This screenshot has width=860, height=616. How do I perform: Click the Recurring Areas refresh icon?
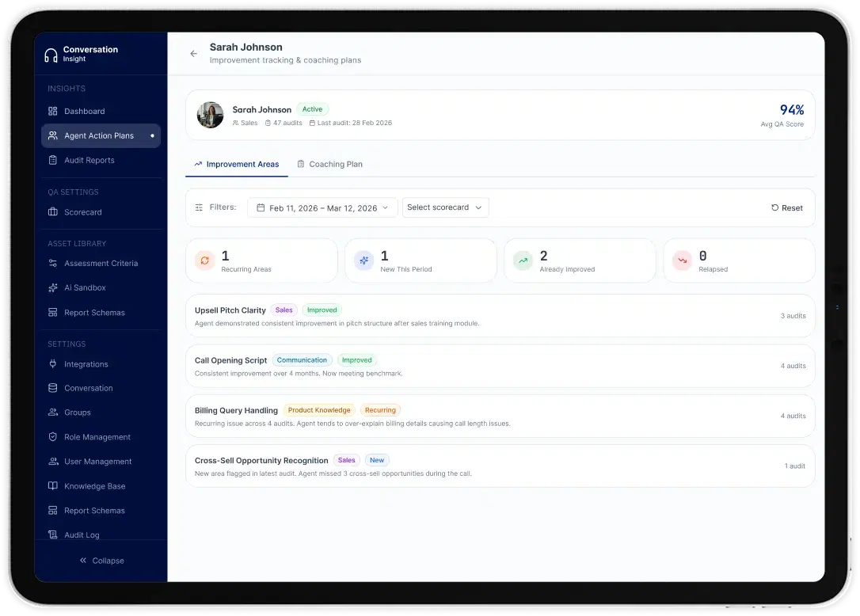204,260
